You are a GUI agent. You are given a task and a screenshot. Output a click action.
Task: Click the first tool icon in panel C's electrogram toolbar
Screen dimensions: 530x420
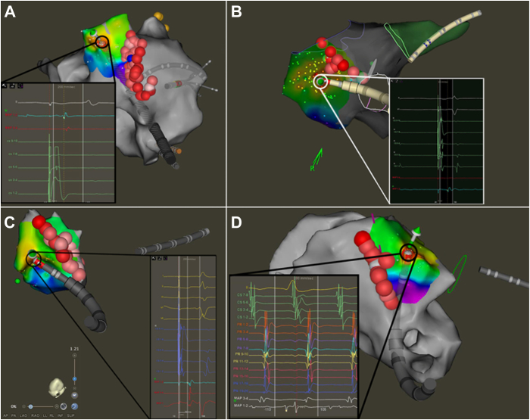point(154,258)
